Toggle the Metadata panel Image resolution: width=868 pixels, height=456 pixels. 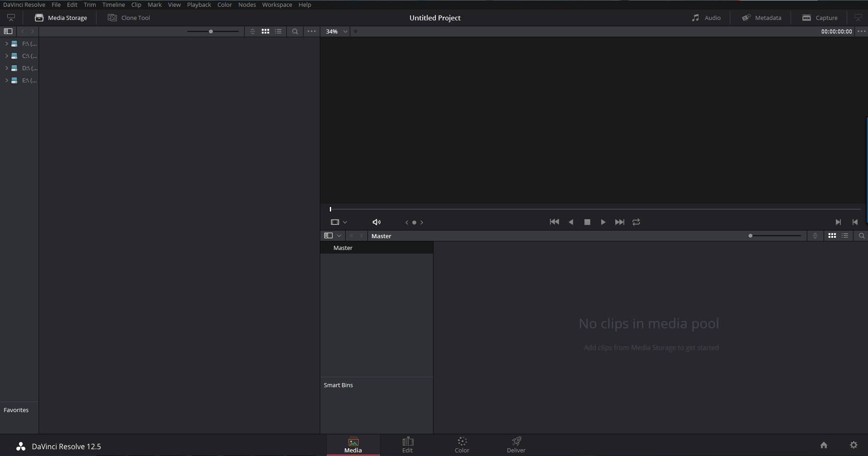point(762,18)
